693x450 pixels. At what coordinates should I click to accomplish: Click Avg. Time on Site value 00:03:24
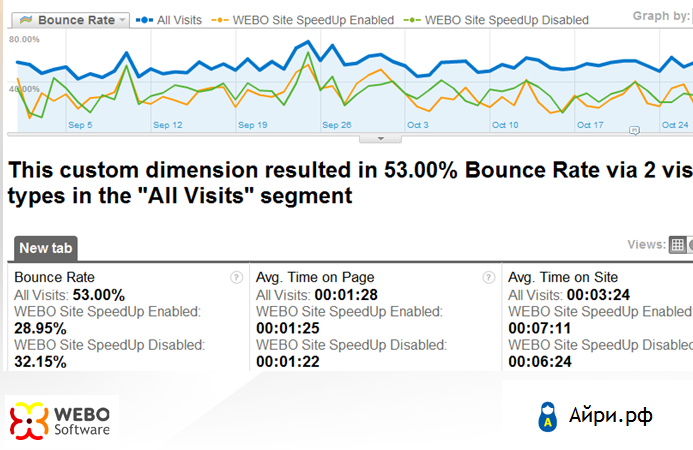pos(598,295)
